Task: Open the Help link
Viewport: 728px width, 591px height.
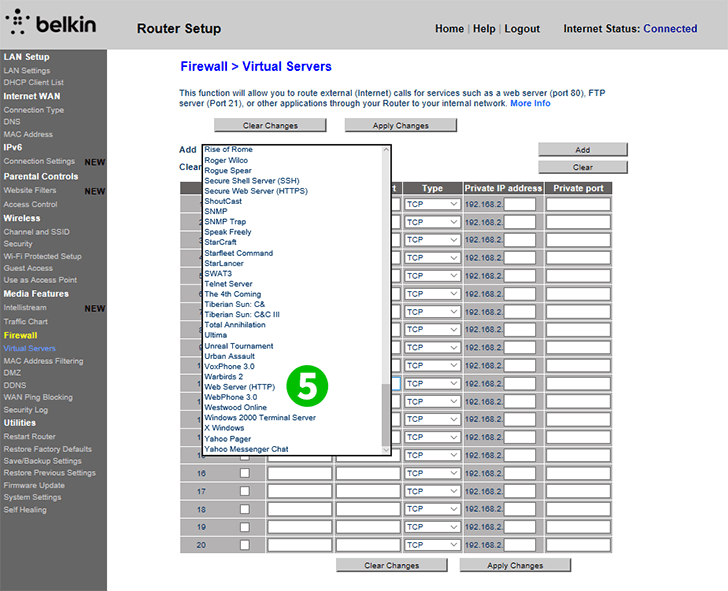Action: (484, 29)
